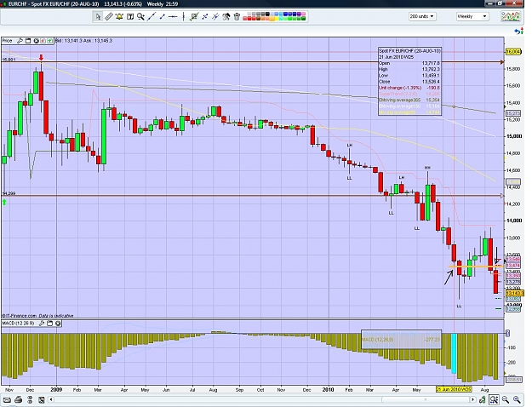Open the 200 units dropdown
The width and height of the screenshot is (532, 407).
pos(422,16)
